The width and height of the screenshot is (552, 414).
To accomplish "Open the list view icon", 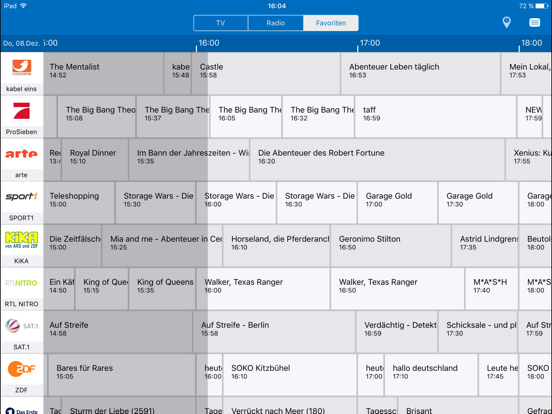I will tap(534, 23).
